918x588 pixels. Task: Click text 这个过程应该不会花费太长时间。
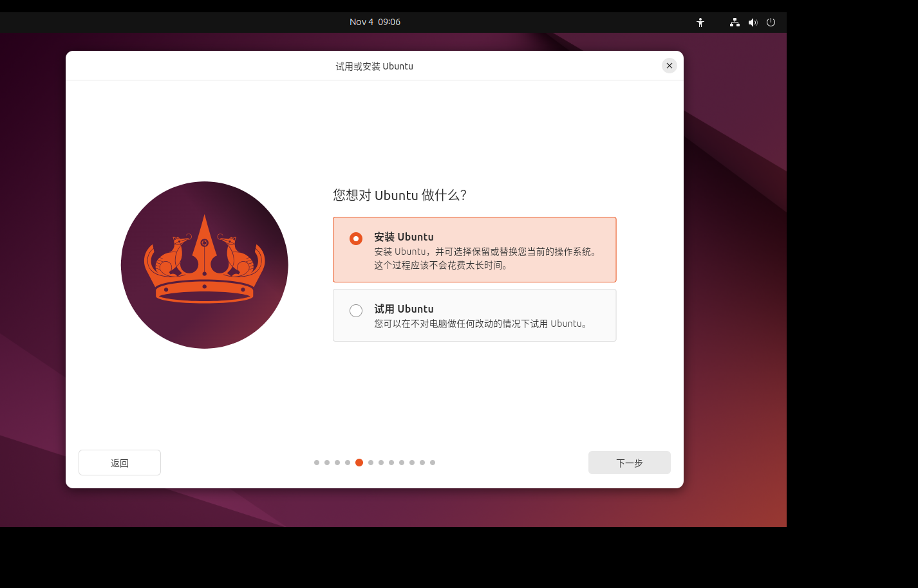pyautogui.click(x=443, y=265)
